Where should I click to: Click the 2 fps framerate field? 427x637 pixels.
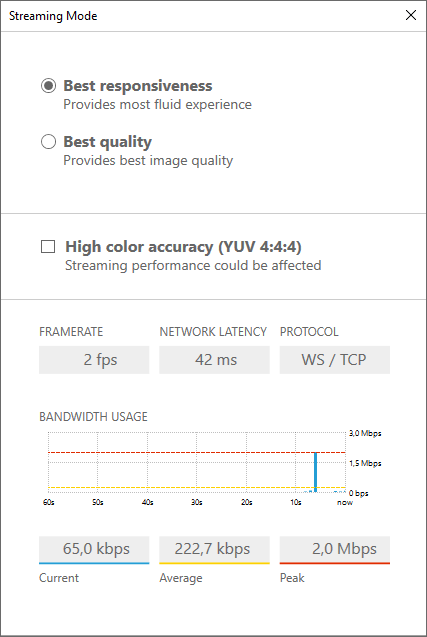[x=94, y=360]
